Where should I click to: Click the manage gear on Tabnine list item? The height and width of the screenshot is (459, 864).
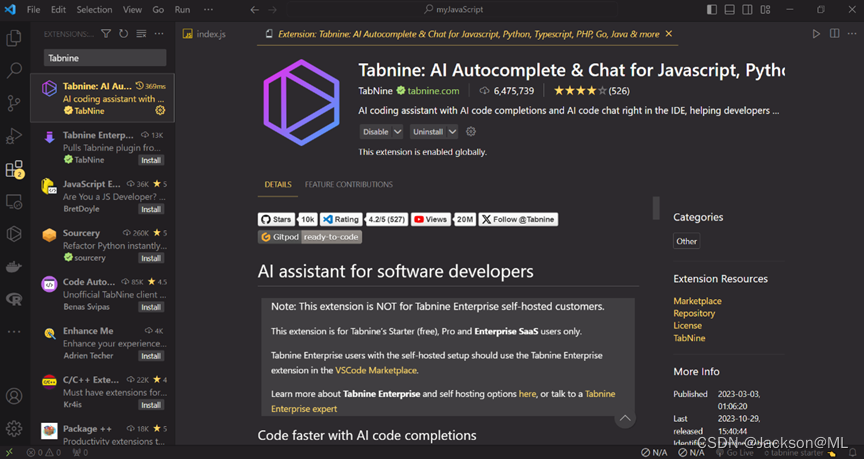click(x=160, y=111)
